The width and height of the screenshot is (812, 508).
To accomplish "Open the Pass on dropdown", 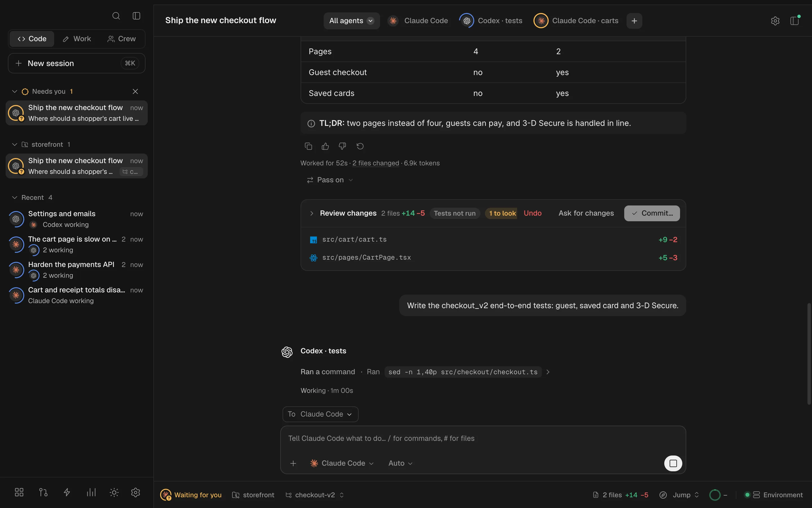I will coord(330,180).
